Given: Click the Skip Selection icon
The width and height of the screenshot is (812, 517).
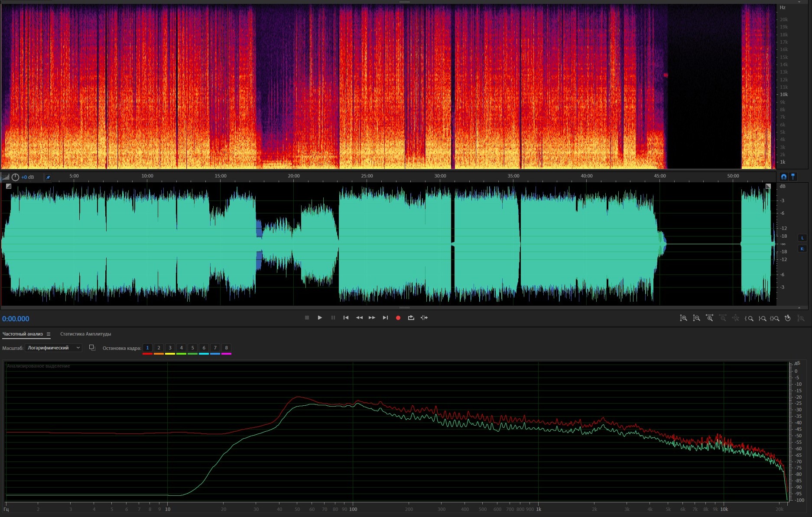Looking at the screenshot, I should [424, 318].
